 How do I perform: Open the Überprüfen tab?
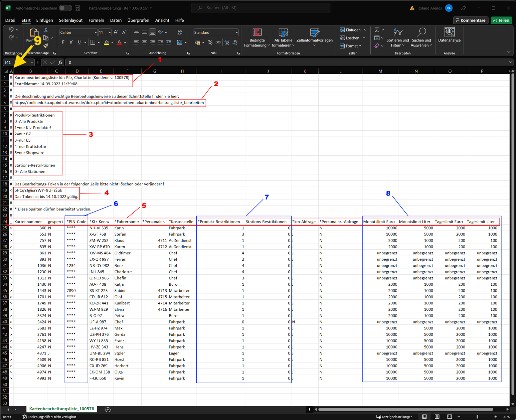138,20
